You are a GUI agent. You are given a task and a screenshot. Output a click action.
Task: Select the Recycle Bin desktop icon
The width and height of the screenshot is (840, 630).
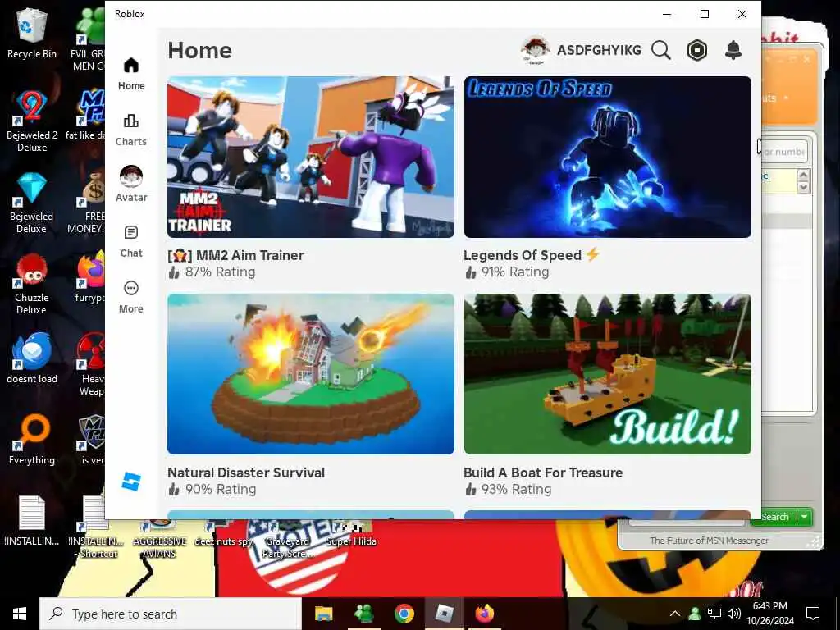click(32, 33)
